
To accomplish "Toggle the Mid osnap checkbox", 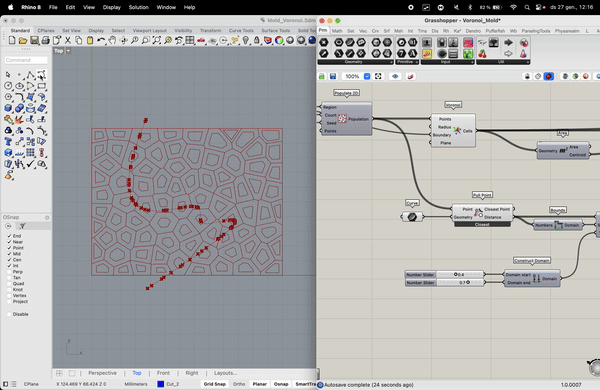I will (x=9, y=254).
